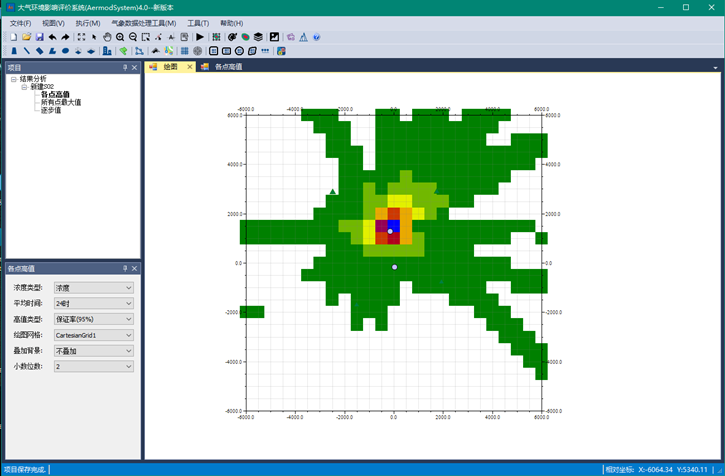Close the 绘图 tab

pyautogui.click(x=190, y=67)
